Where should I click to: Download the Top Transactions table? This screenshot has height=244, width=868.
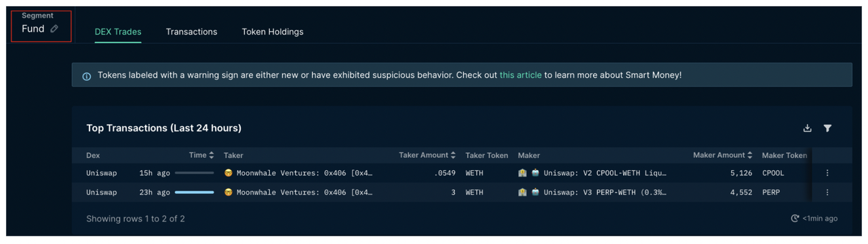[807, 128]
